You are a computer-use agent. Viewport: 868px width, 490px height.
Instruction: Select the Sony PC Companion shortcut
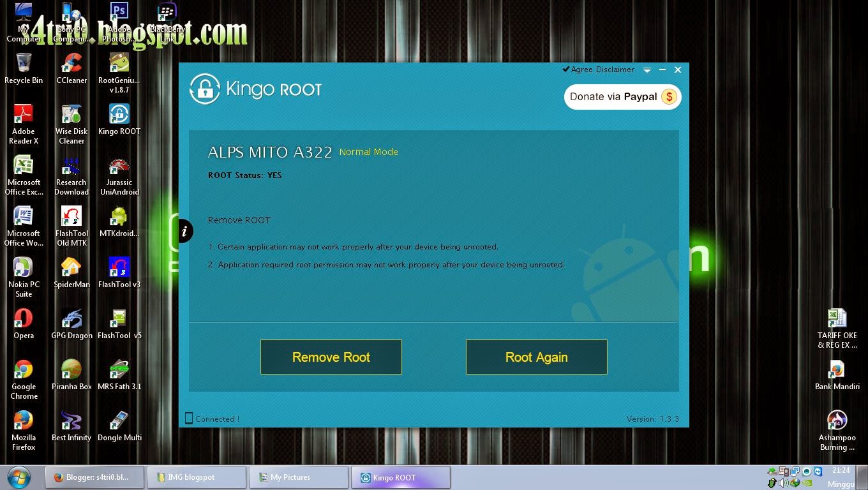coord(71,22)
